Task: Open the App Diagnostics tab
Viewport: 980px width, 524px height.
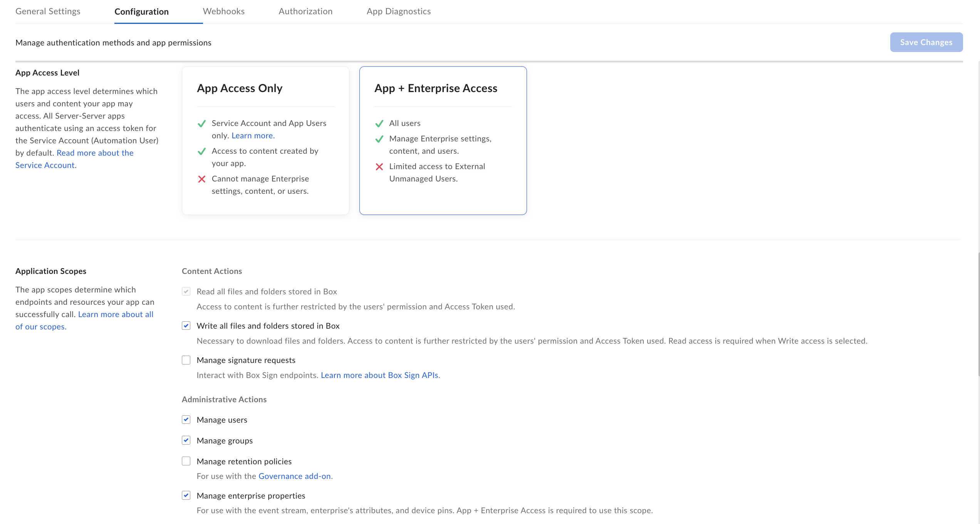Action: [398, 11]
